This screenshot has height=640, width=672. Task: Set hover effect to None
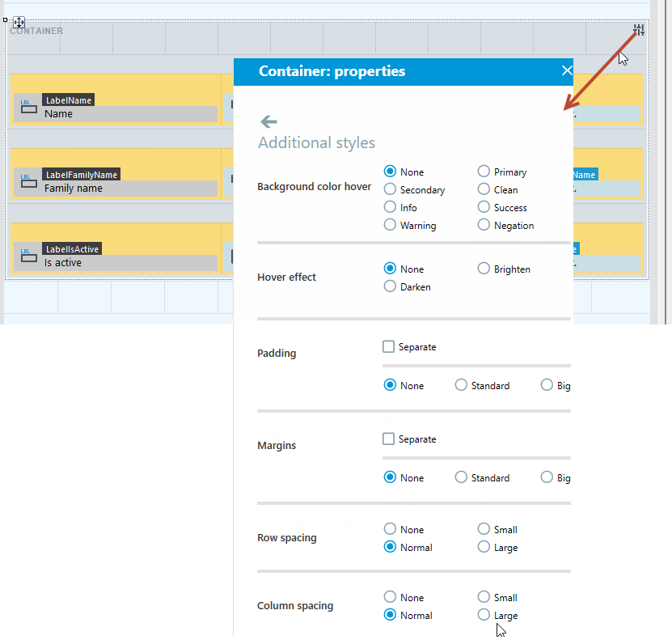390,269
